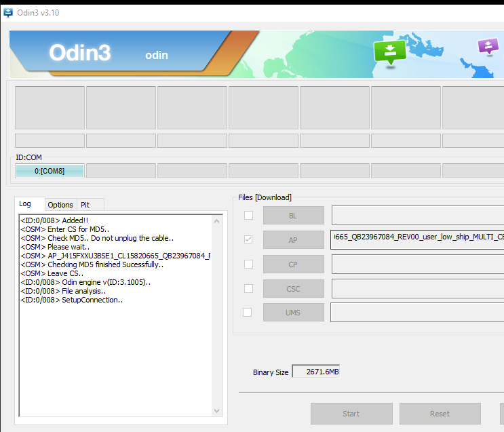The image size is (504, 432).
Task: Click the log scrollbar down arrow
Action: click(x=216, y=411)
